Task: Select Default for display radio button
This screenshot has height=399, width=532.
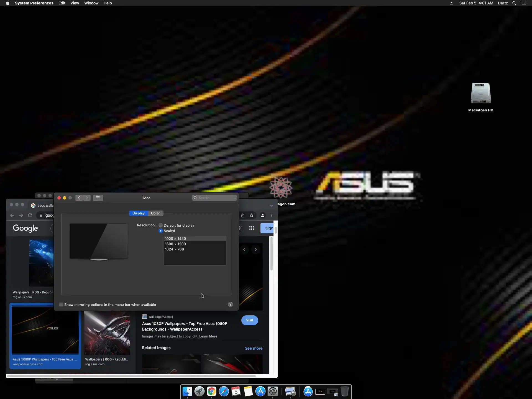Action: pyautogui.click(x=161, y=225)
